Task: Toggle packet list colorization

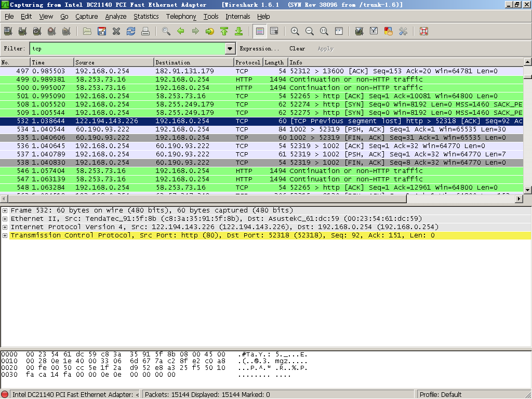Action: click(260, 32)
